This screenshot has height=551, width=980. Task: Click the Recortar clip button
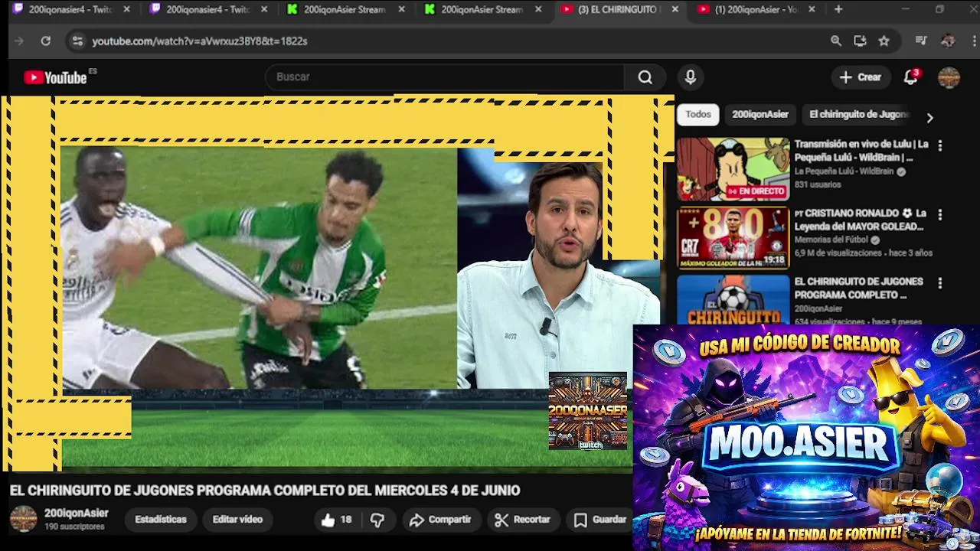[522, 520]
